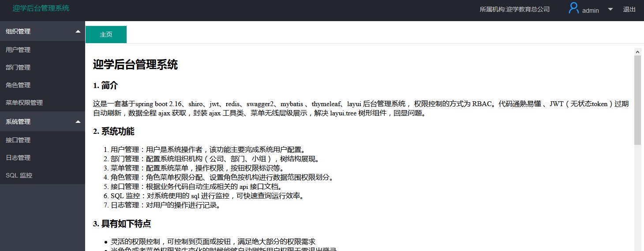
Task: Click the admin user avatar icon
Action: point(573,8)
